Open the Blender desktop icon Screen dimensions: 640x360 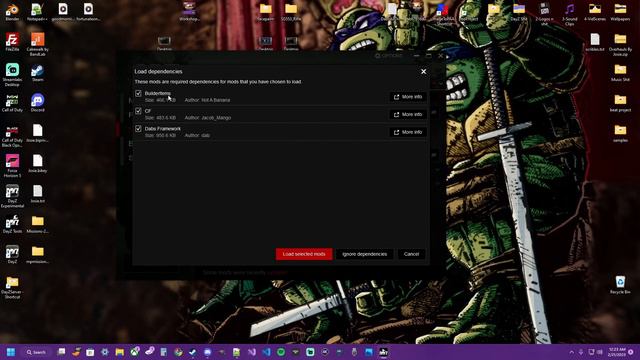pyautogui.click(x=12, y=12)
